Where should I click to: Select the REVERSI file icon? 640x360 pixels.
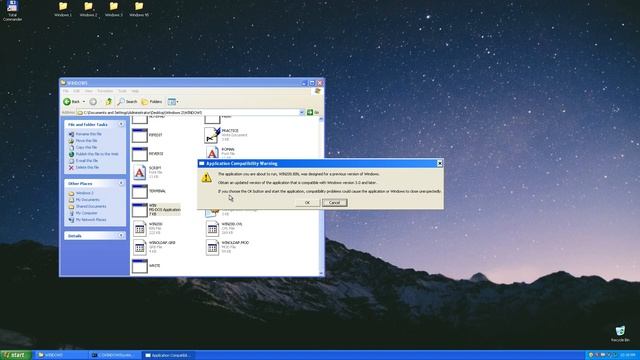coord(140,154)
